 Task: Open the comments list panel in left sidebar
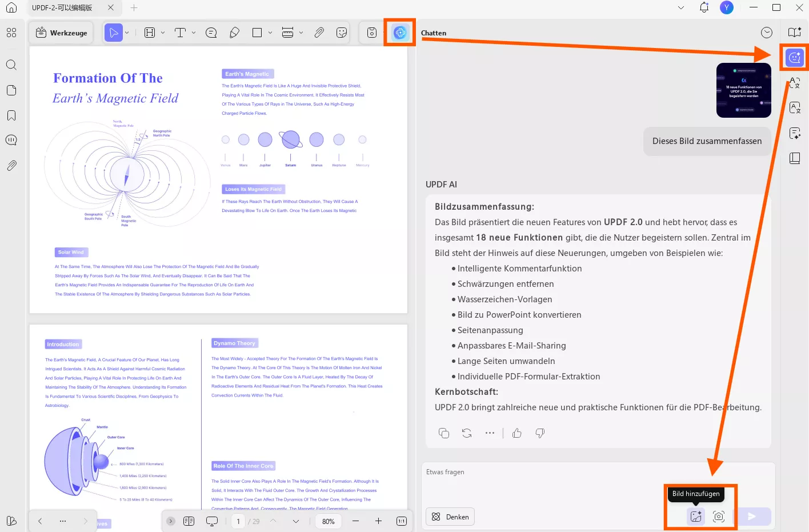coord(11,140)
